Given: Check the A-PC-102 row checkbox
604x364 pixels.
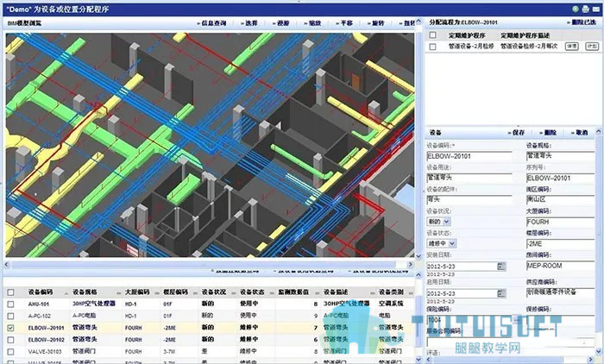Looking at the screenshot, I should pyautogui.click(x=10, y=316).
